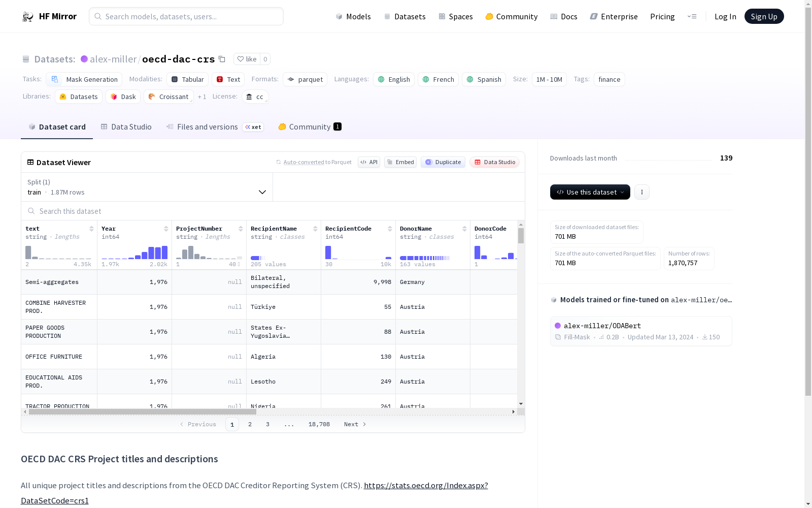This screenshot has height=508, width=812.
Task: Go to Models in top navigation
Action: (x=353, y=17)
